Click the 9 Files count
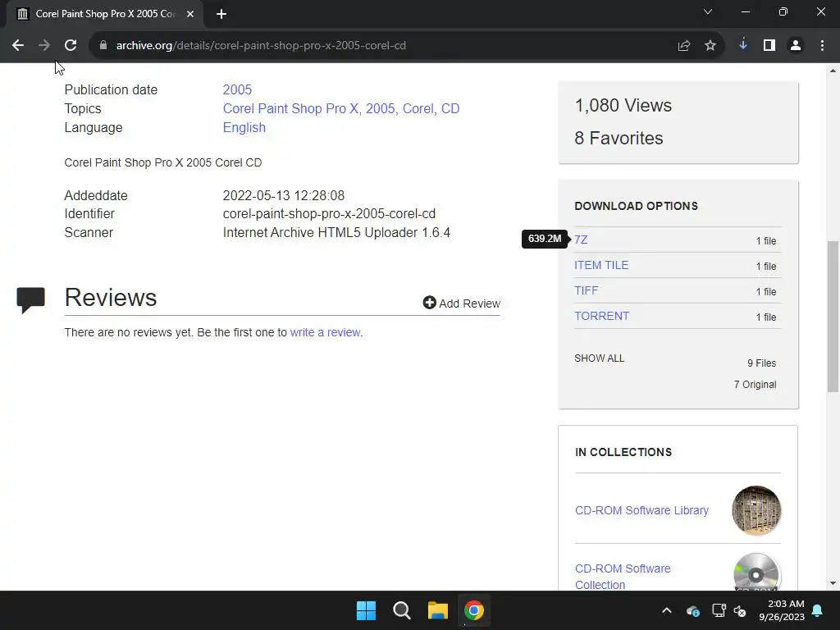This screenshot has height=630, width=840. [762, 363]
